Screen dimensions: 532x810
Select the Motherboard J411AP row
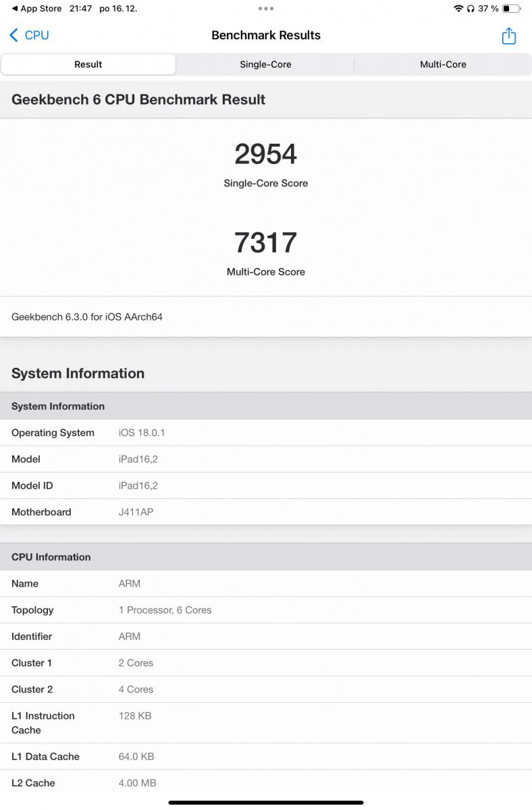pyautogui.click(x=266, y=512)
